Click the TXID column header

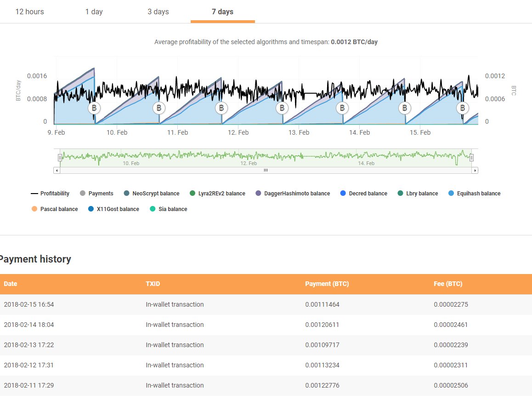pyautogui.click(x=153, y=284)
